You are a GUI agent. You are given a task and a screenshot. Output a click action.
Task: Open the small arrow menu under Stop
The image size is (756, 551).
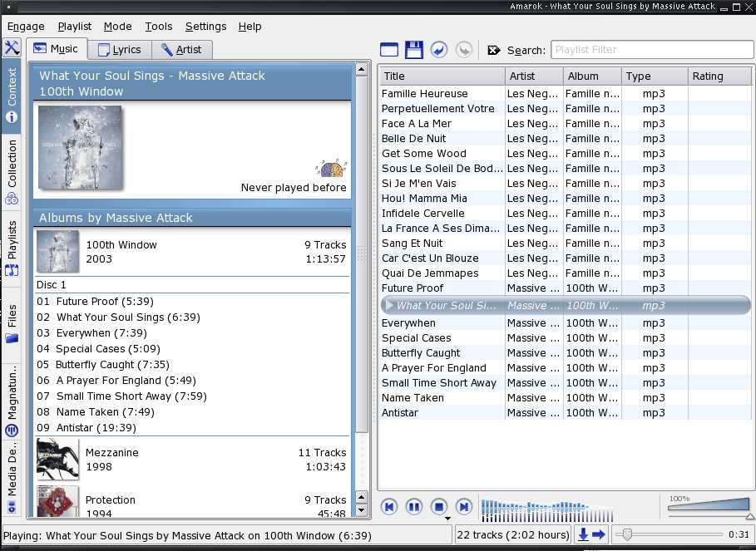pyautogui.click(x=447, y=519)
